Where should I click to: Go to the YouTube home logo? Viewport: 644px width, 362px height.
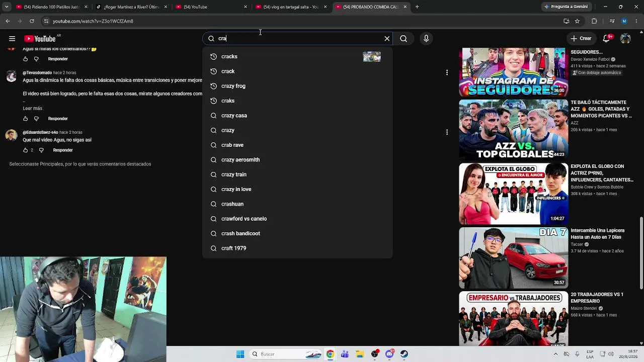(x=40, y=39)
